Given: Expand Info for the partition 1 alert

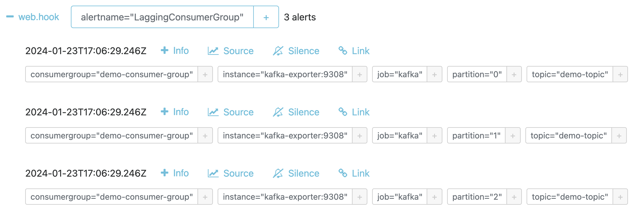Looking at the screenshot, I should pyautogui.click(x=175, y=112).
